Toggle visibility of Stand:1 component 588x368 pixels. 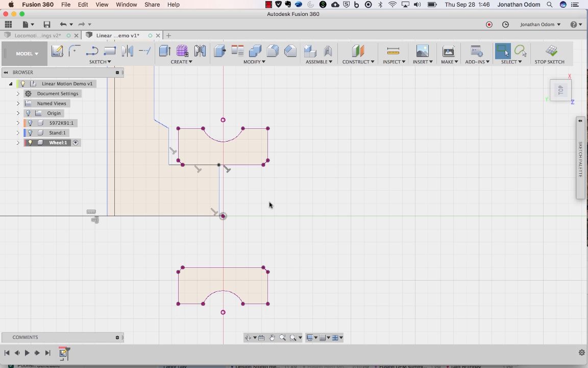[x=31, y=132]
